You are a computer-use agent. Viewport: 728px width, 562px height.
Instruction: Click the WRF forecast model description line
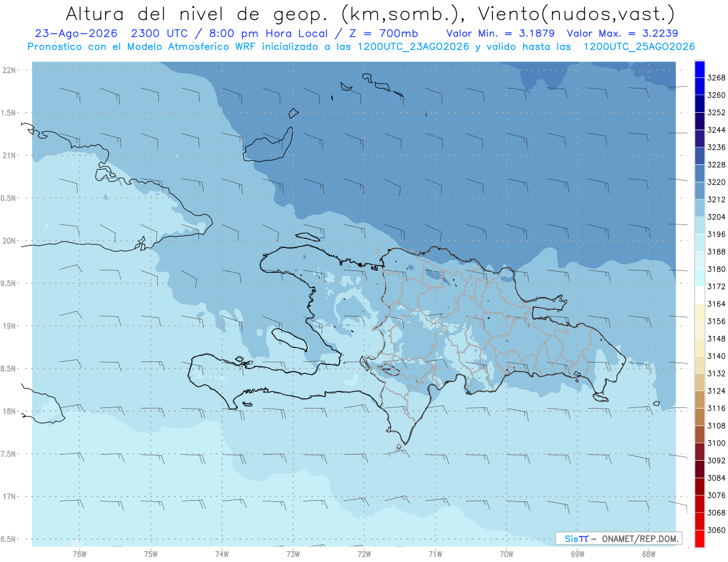pos(361,47)
